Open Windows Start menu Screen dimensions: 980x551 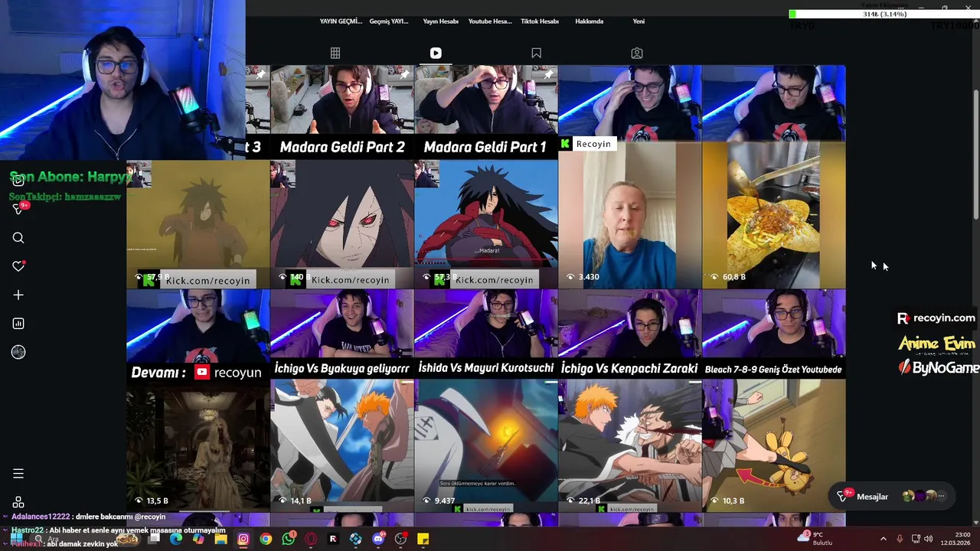17,539
